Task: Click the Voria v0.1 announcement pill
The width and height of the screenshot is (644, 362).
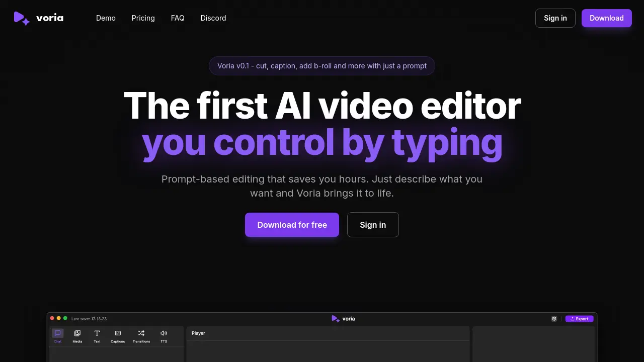Action: click(322, 66)
